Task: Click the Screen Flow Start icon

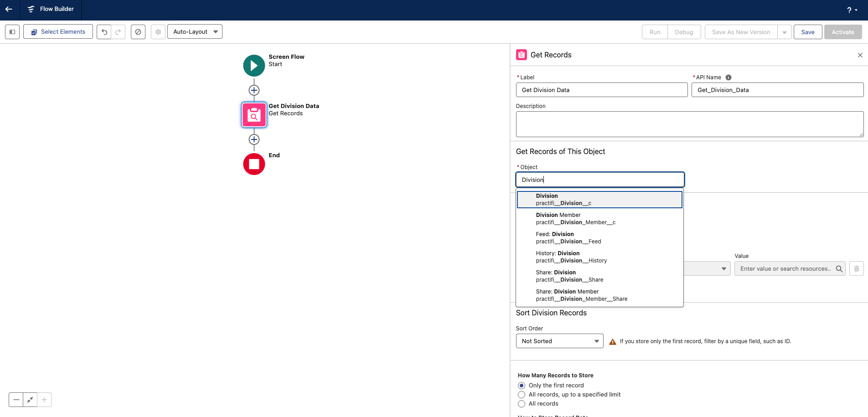Action: coord(254,66)
